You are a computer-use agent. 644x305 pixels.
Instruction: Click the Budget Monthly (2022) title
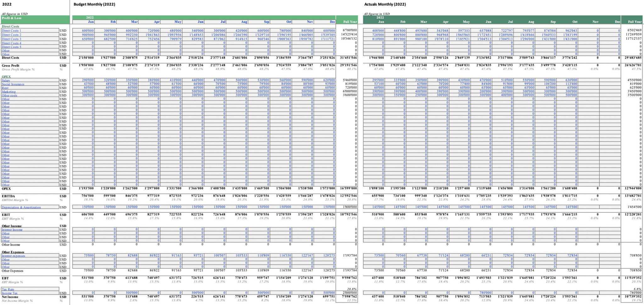click(x=94, y=4)
